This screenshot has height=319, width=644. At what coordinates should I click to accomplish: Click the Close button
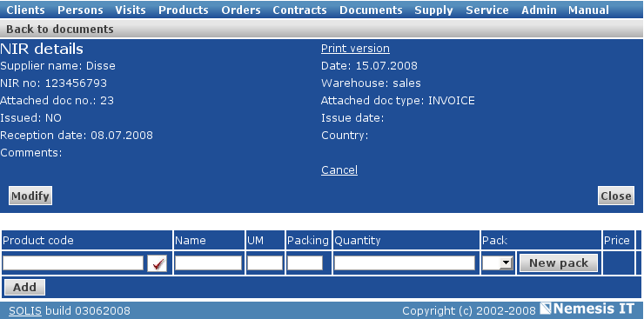pos(616,196)
